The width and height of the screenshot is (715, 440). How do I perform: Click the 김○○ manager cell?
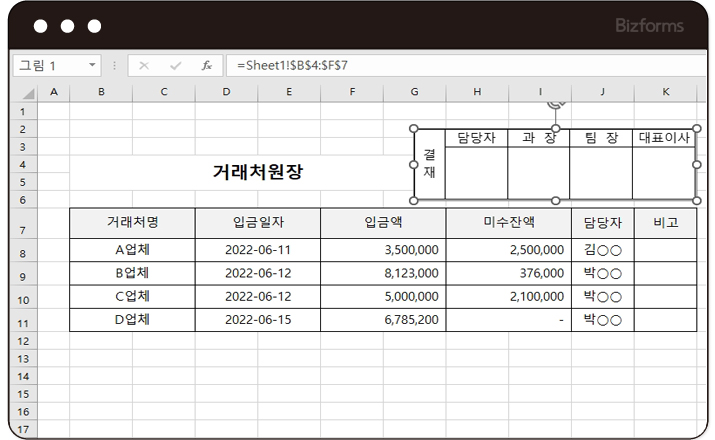pos(603,250)
